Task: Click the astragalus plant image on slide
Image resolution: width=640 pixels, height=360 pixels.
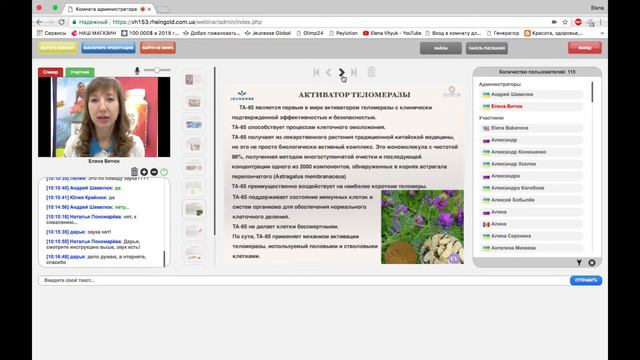Action: tap(422, 227)
